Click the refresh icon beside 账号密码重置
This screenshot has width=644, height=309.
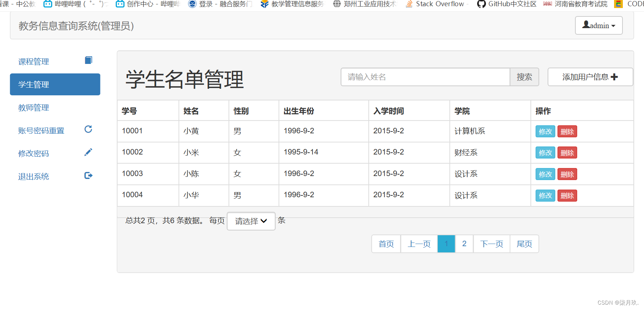click(x=88, y=129)
